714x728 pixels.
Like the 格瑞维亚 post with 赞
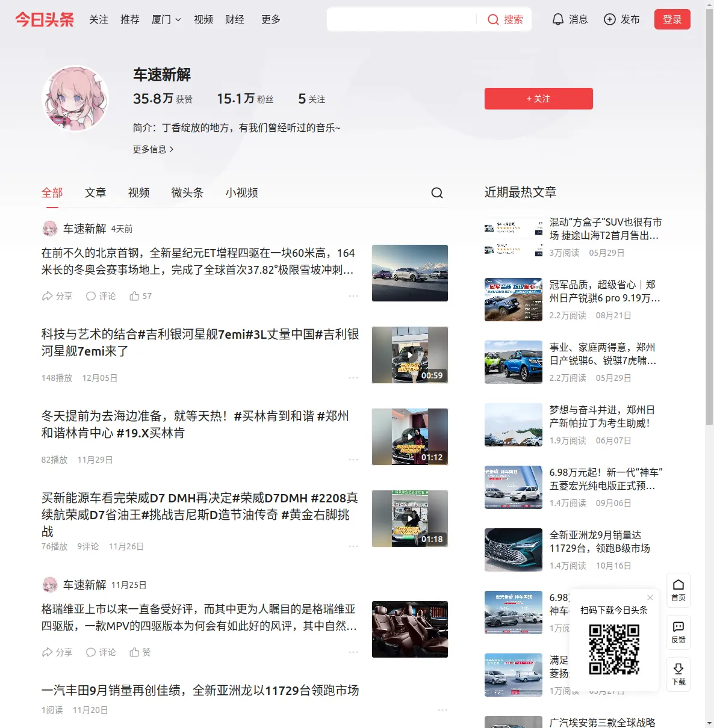point(140,652)
